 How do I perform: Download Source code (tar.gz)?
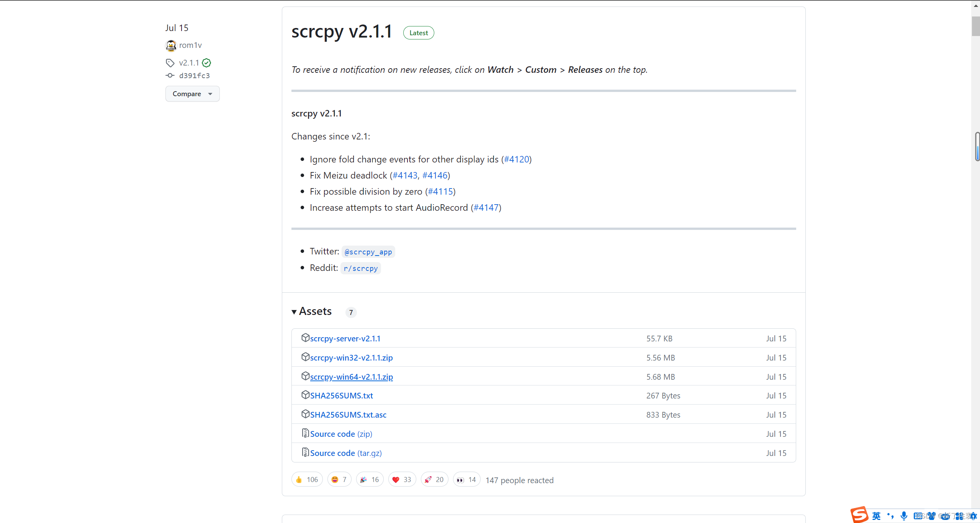tap(346, 453)
